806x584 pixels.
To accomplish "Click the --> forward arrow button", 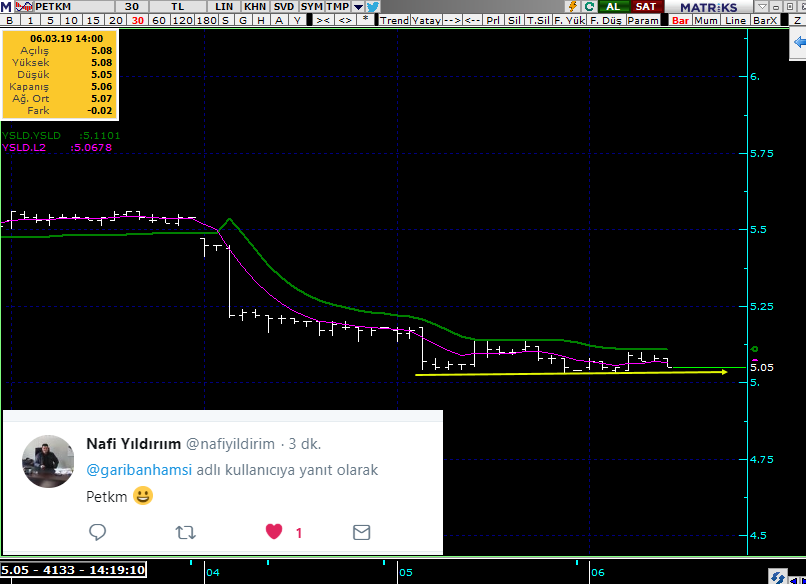I will pyautogui.click(x=452, y=21).
